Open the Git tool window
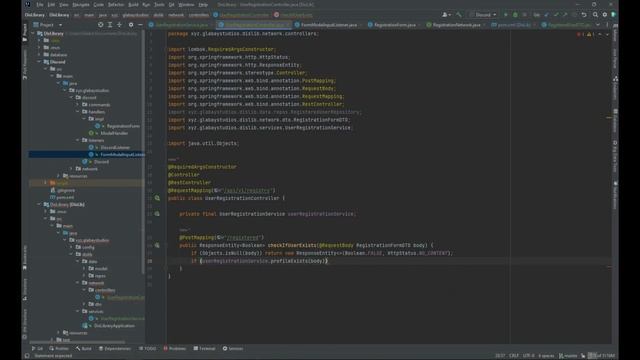This screenshot has width=640, height=360. coord(37,349)
